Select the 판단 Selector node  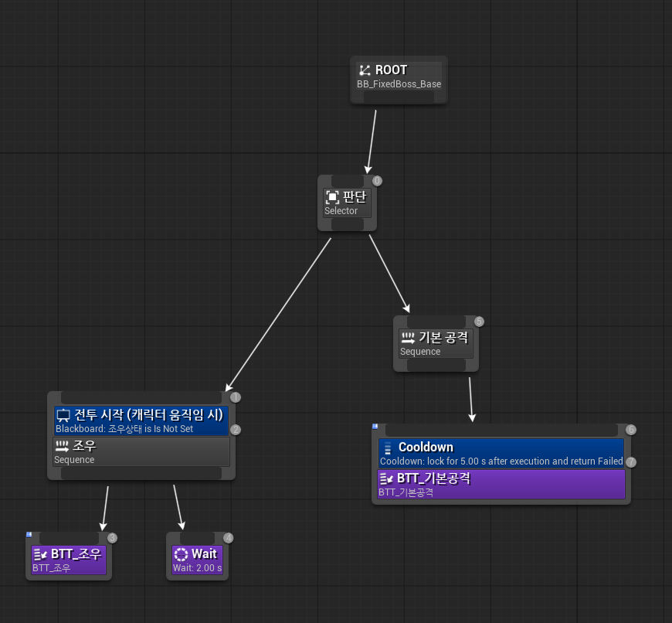[x=347, y=203]
